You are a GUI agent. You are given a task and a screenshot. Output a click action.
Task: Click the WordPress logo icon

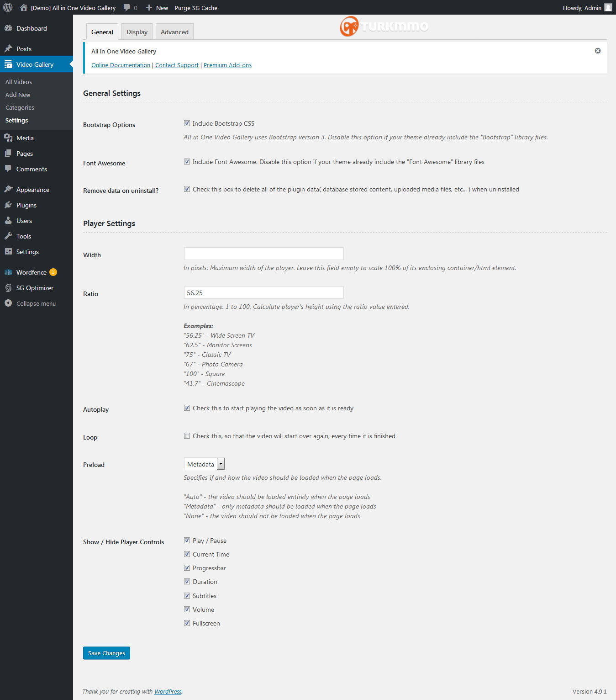click(8, 7)
